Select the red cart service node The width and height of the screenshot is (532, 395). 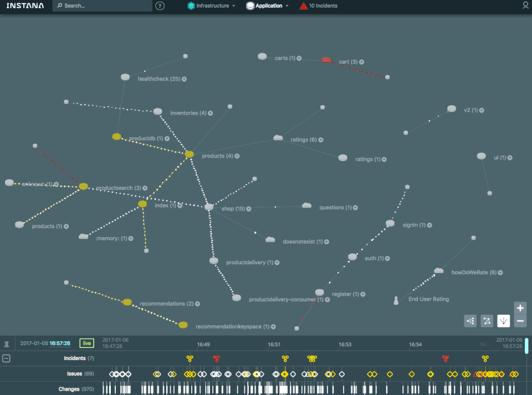click(x=326, y=60)
